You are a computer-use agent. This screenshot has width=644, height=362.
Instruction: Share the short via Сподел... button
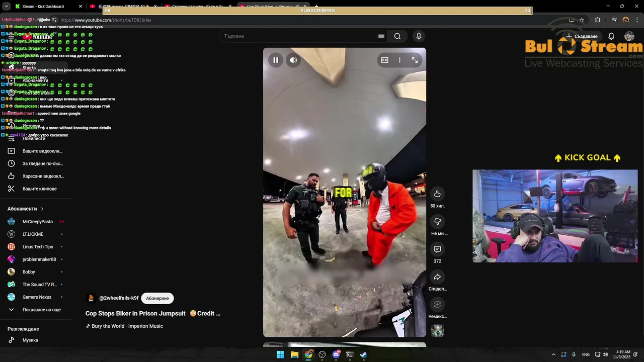pyautogui.click(x=437, y=277)
